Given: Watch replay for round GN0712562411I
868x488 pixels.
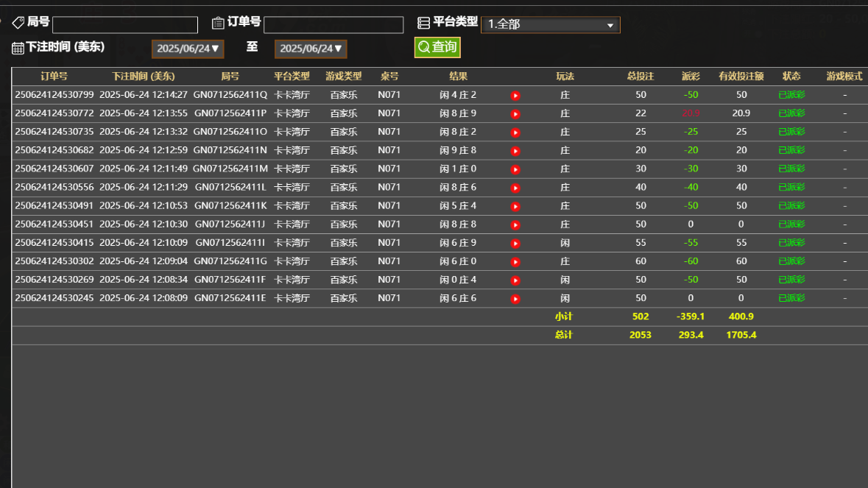Looking at the screenshot, I should (x=515, y=243).
